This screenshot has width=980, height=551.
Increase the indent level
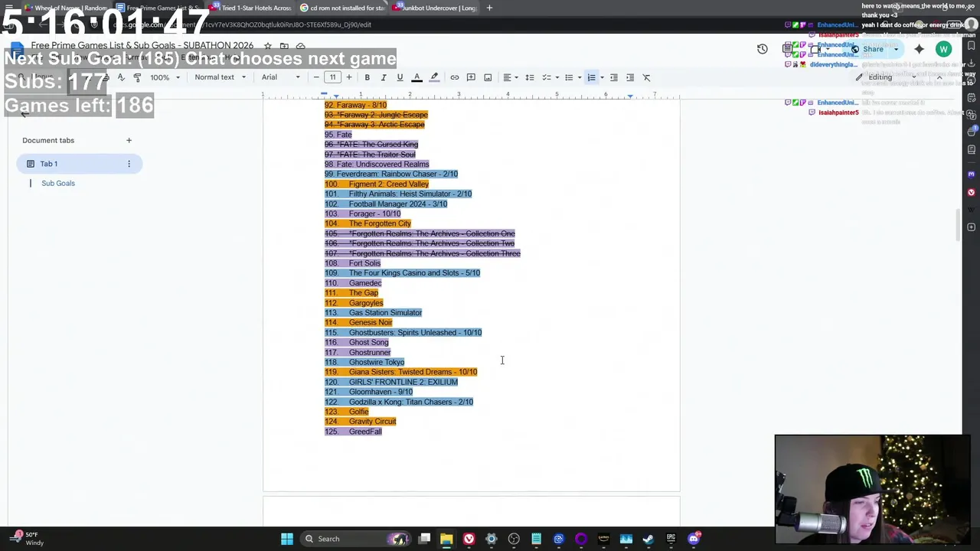coord(630,77)
